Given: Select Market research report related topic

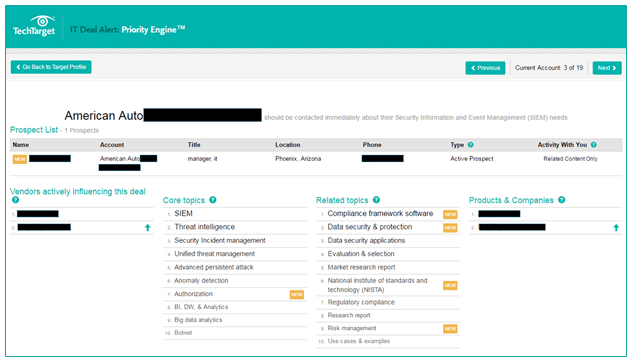Looking at the screenshot, I should (x=361, y=267).
